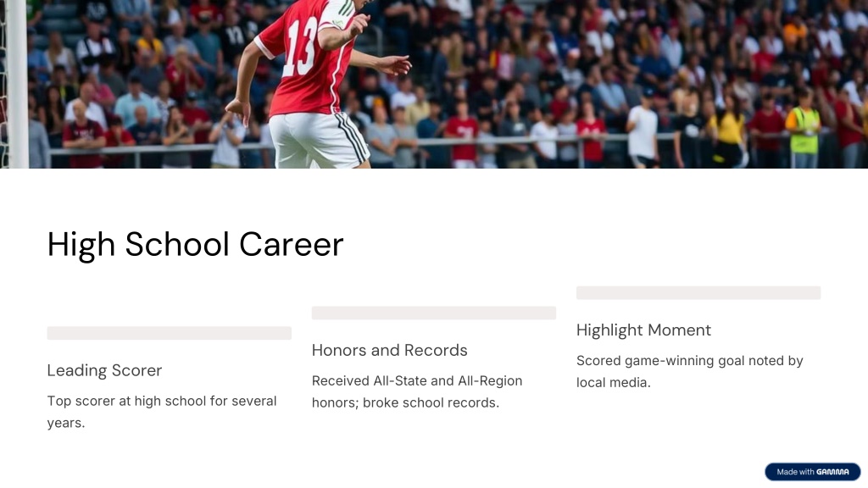Click the All-State and All-Region honors paragraph

417,391
